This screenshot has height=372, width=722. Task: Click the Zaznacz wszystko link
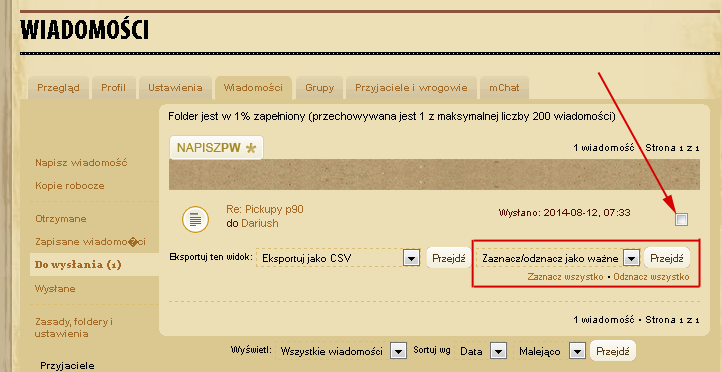(565, 277)
